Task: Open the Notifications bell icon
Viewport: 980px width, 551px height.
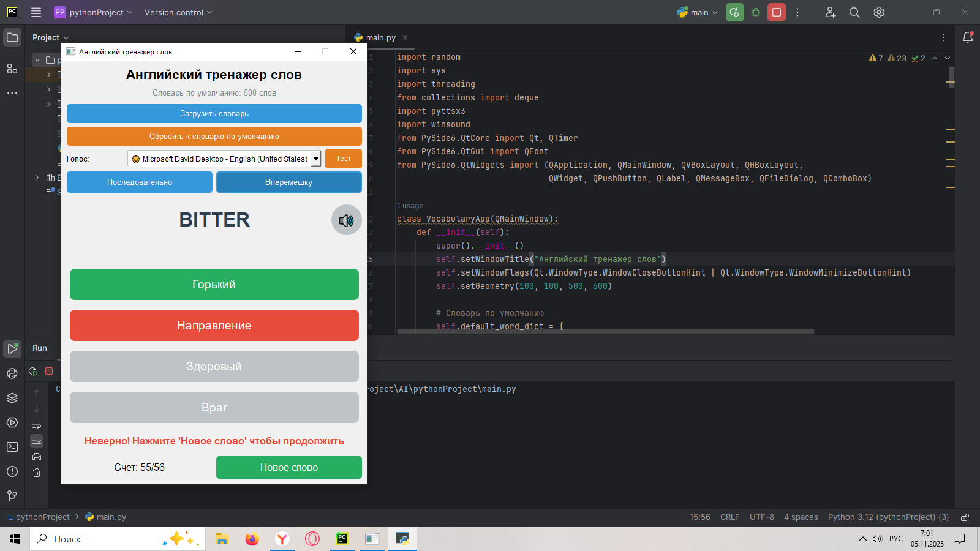Action: (x=968, y=37)
